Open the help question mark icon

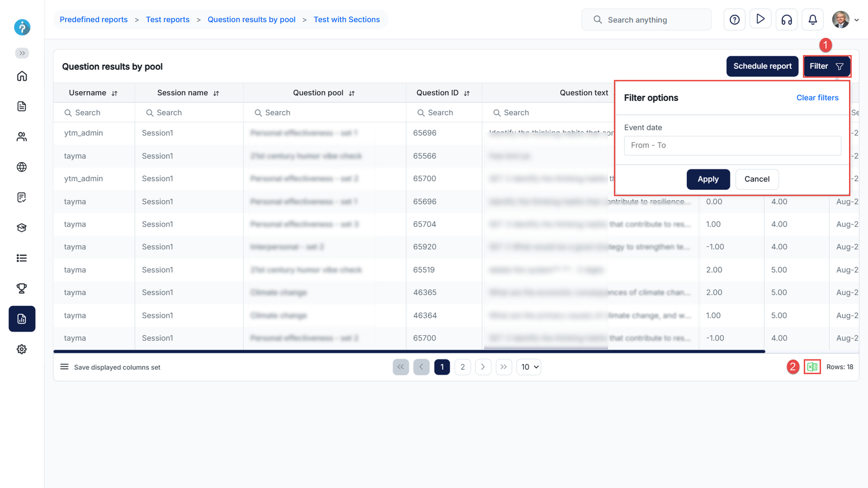[734, 20]
